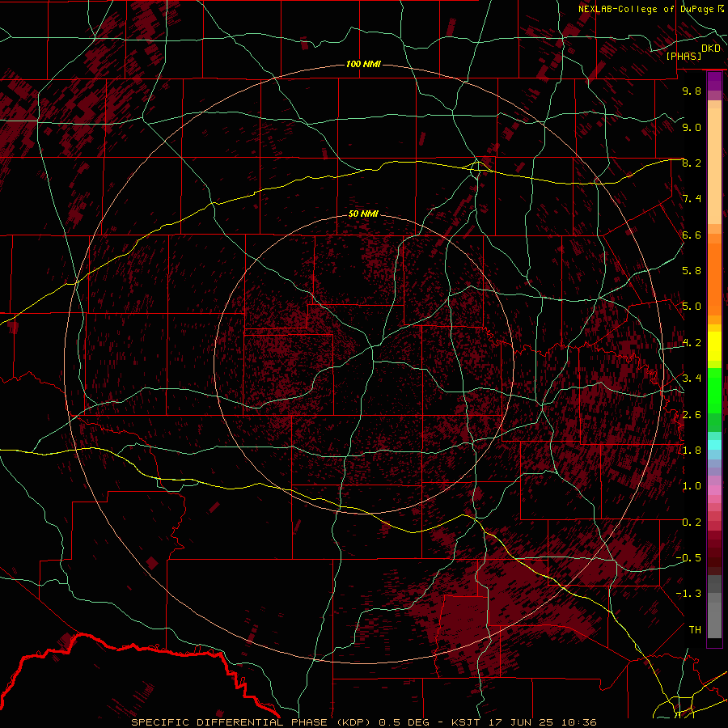This screenshot has height=728, width=728.
Task: Click the 5.8 scale value
Action: coord(692,271)
